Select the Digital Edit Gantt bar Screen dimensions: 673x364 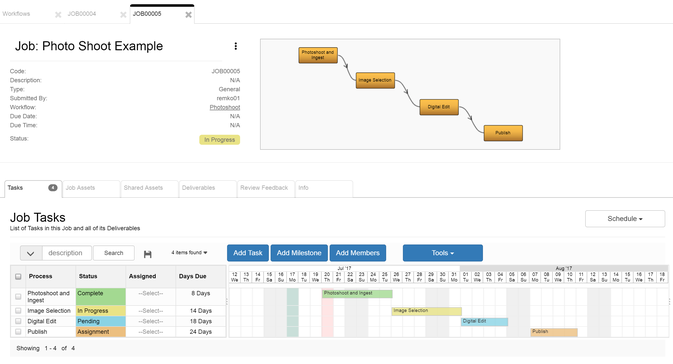point(485,322)
